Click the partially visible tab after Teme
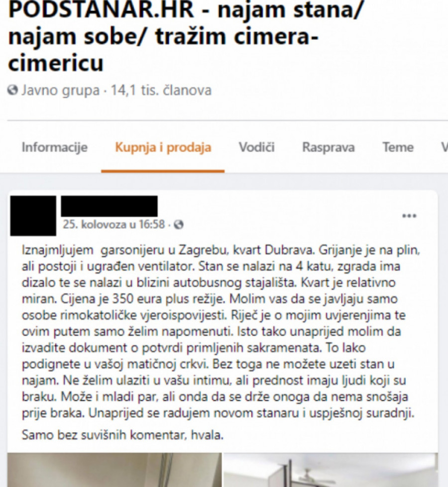The height and width of the screenshot is (487, 448). click(x=445, y=147)
